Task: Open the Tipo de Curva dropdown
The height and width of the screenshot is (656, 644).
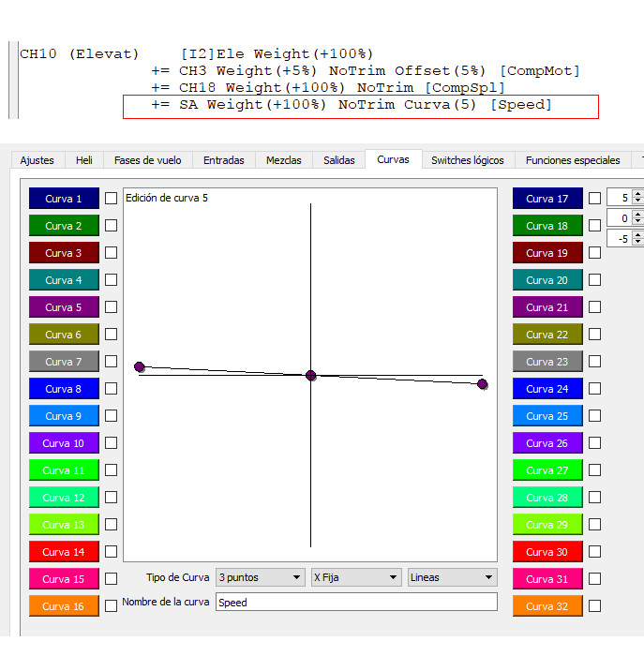Action: pyautogui.click(x=260, y=577)
